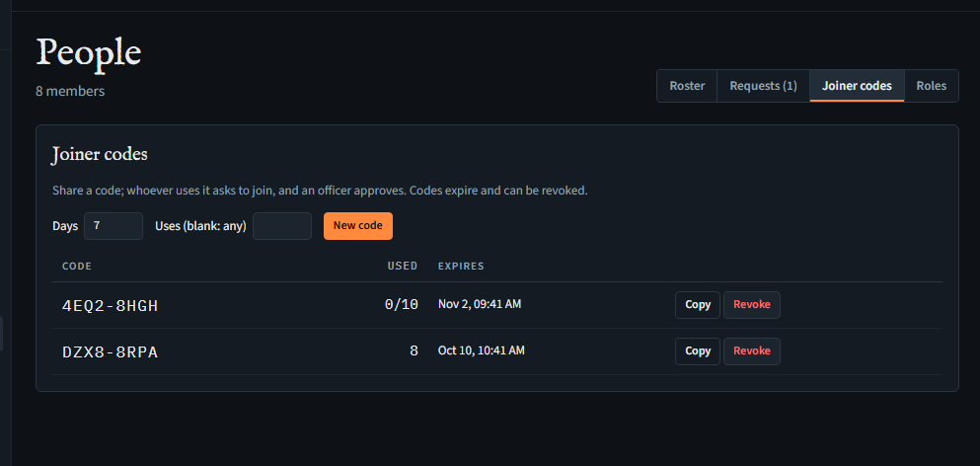Click the 8 members subtitle

coord(70,91)
